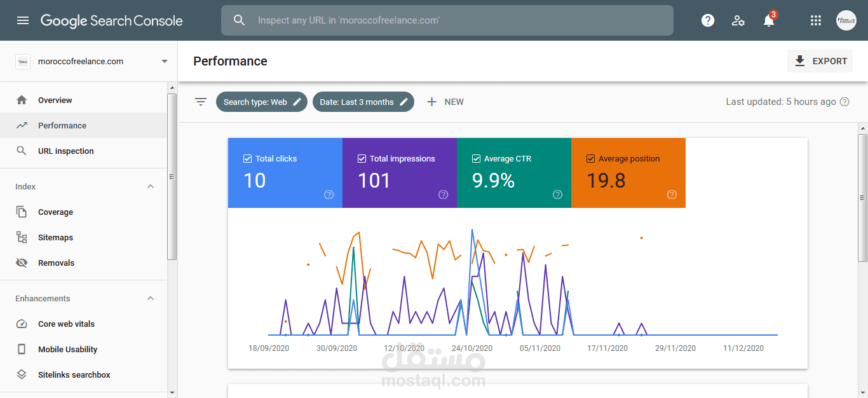This screenshot has height=398, width=868.
Task: Click the Sitemaps tree icon
Action: 22,237
